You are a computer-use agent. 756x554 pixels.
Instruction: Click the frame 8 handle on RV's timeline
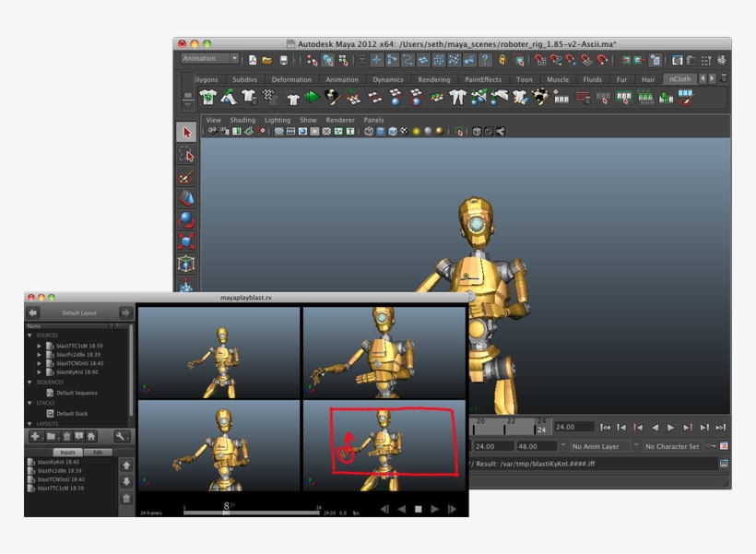(x=226, y=513)
